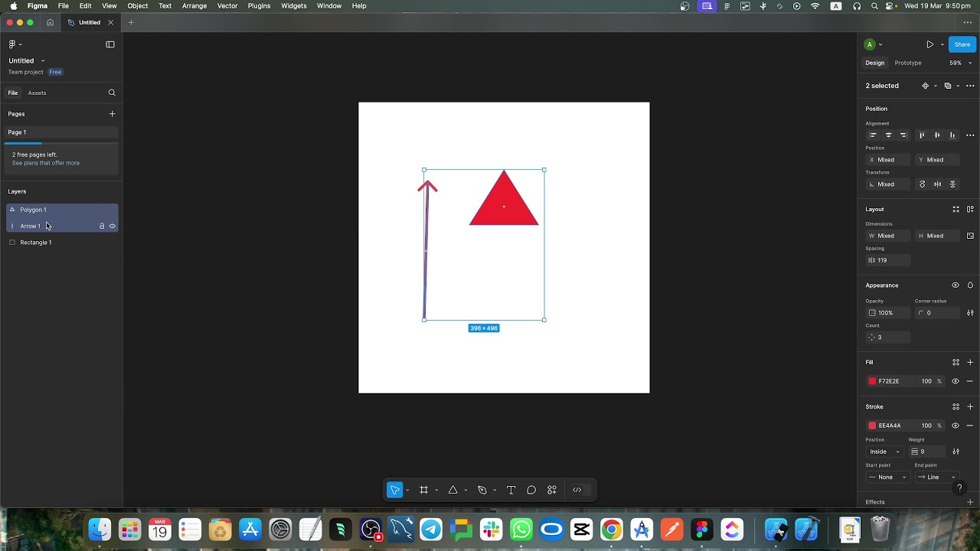980x551 pixels.
Task: Click the EE4A4A stroke color swatch
Action: coord(872,425)
